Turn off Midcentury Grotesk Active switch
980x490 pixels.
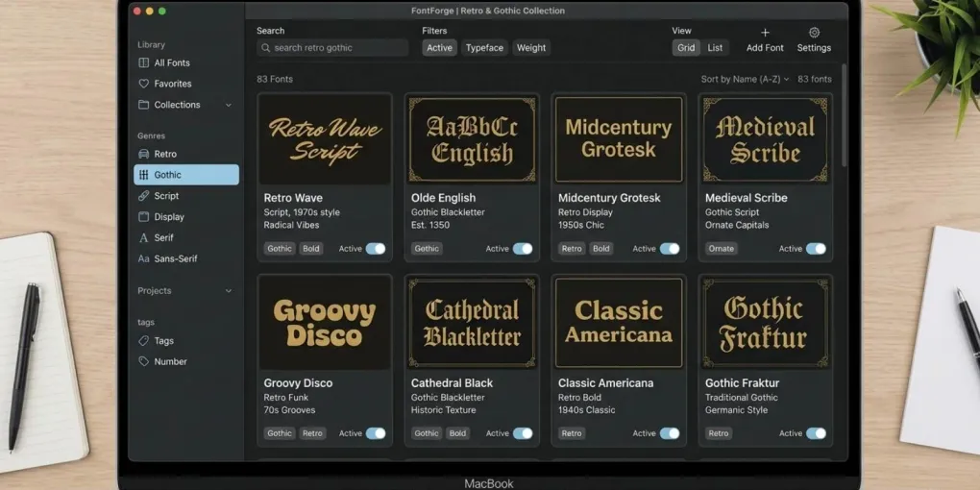(670, 249)
